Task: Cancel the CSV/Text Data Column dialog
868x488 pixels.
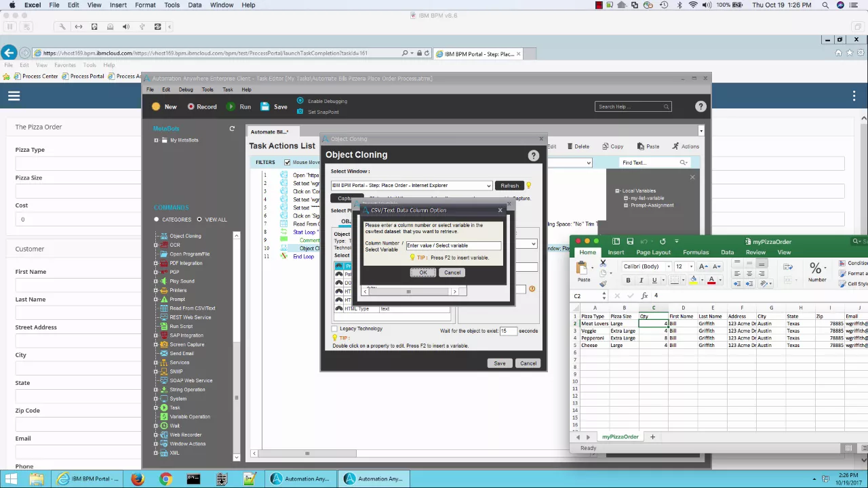Action: click(452, 272)
